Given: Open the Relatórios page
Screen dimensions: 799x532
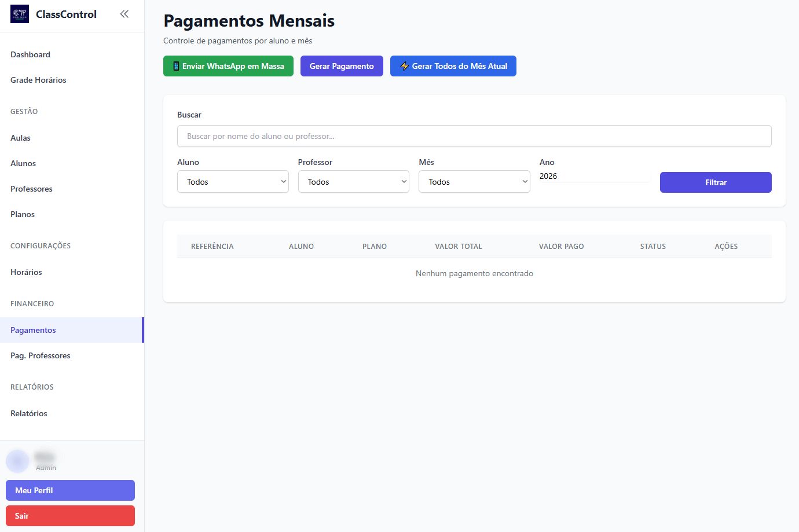Looking at the screenshot, I should point(29,413).
